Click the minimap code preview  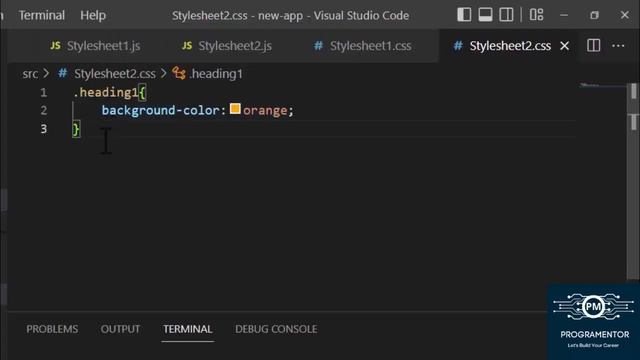tap(590, 86)
